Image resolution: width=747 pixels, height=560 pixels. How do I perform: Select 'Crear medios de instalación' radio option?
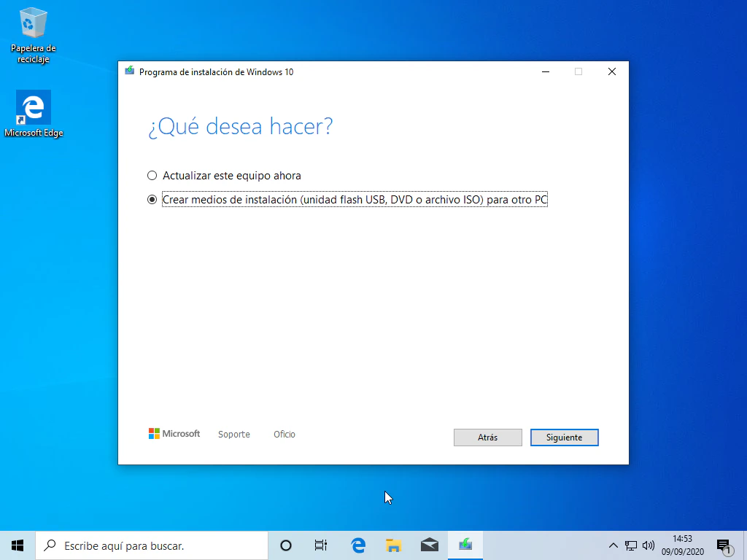click(x=152, y=200)
